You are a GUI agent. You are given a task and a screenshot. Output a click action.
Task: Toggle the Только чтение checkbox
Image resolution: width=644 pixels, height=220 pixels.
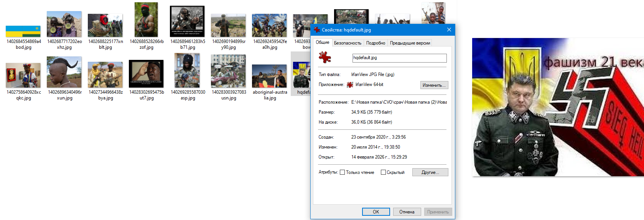coord(343,172)
